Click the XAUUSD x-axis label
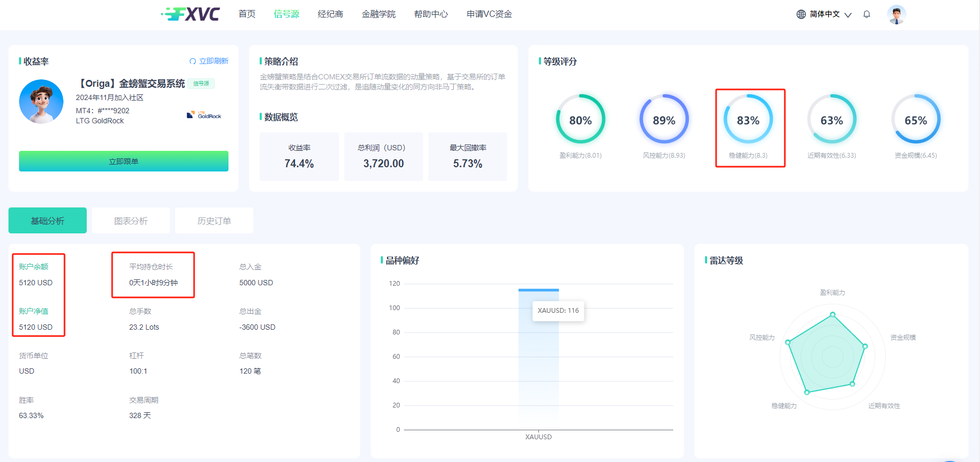This screenshot has height=462, width=980. [x=538, y=437]
